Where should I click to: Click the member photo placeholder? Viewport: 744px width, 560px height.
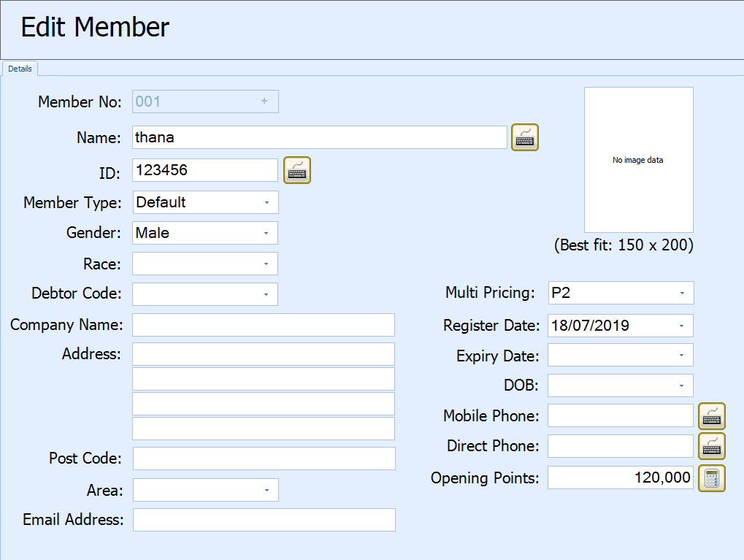pyautogui.click(x=638, y=160)
